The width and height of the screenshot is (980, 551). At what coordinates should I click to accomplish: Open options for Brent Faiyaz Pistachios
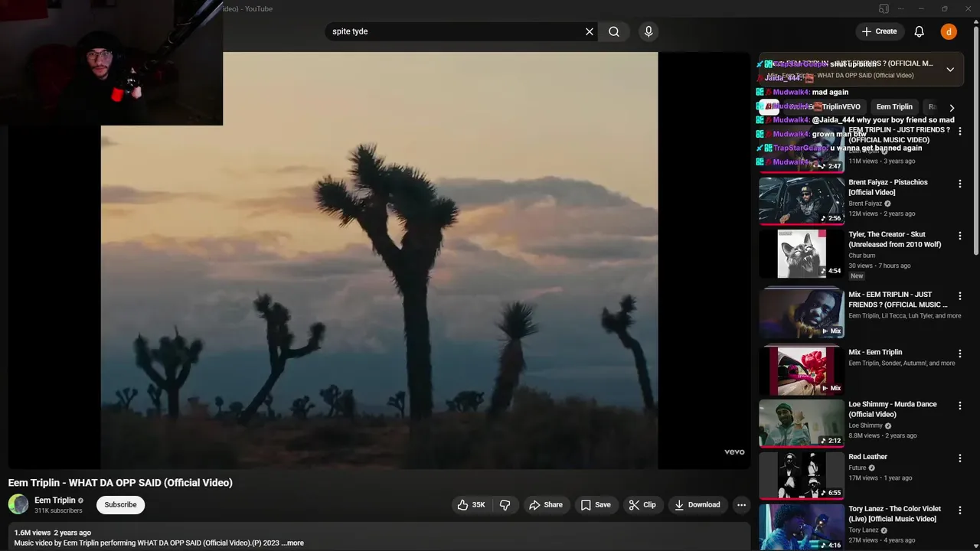(960, 184)
